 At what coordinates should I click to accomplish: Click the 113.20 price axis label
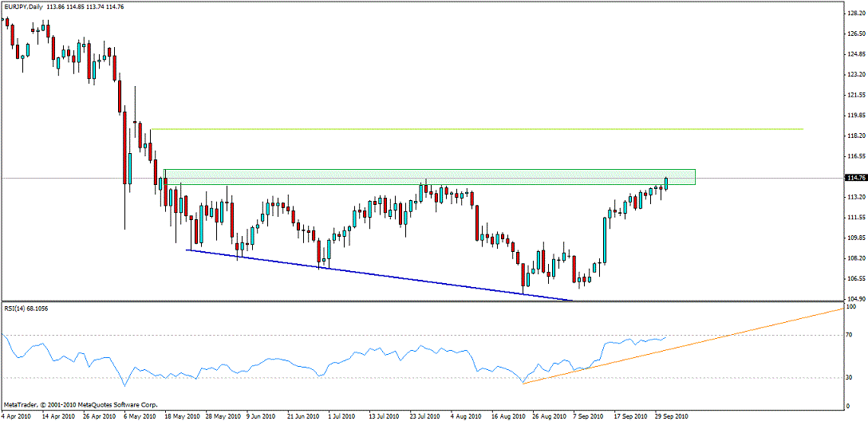click(854, 197)
